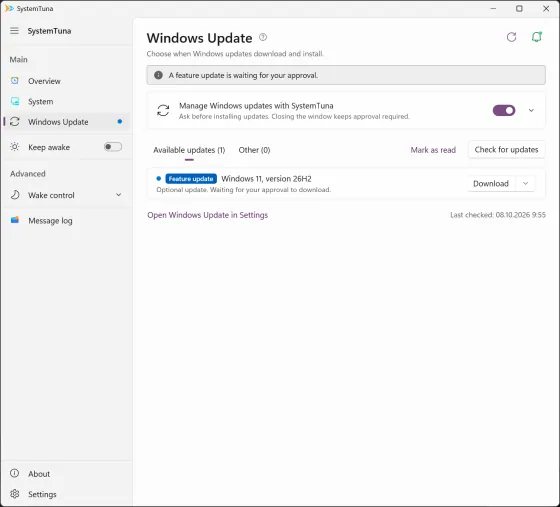This screenshot has height=507, width=560.
Task: Close the SystemTuna window
Action: 546,8
